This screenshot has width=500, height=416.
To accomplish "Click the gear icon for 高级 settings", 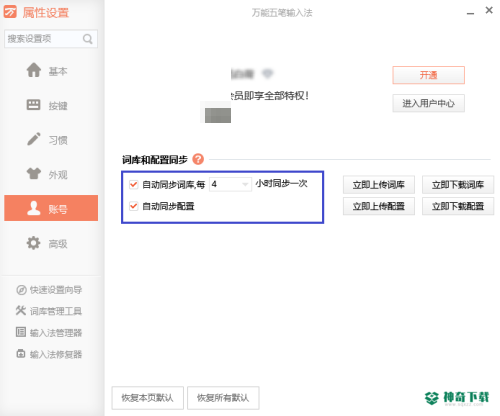I will click(x=33, y=243).
